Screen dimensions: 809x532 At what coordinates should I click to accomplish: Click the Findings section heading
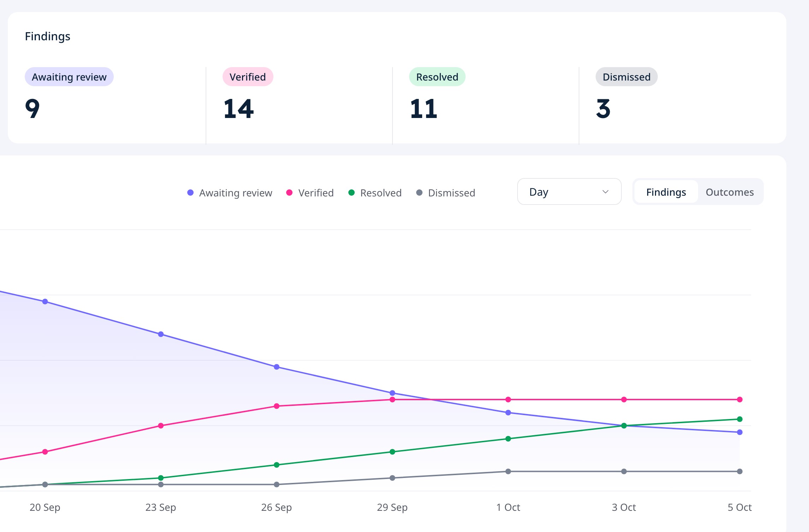tap(48, 36)
